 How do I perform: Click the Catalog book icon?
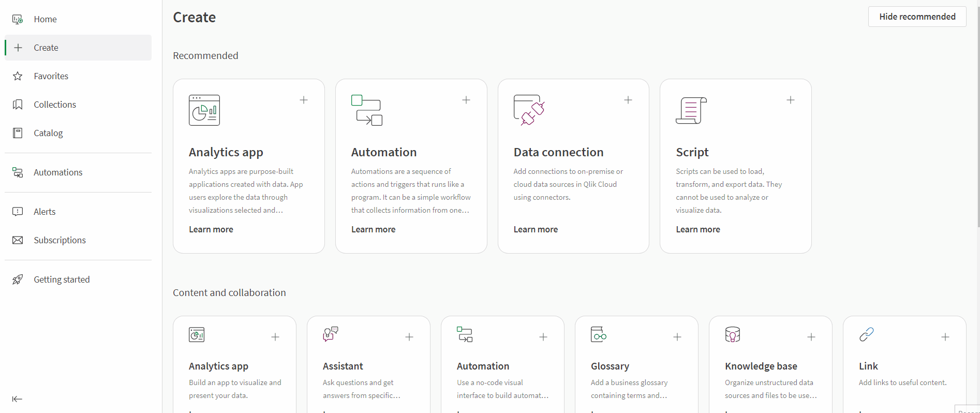point(18,133)
